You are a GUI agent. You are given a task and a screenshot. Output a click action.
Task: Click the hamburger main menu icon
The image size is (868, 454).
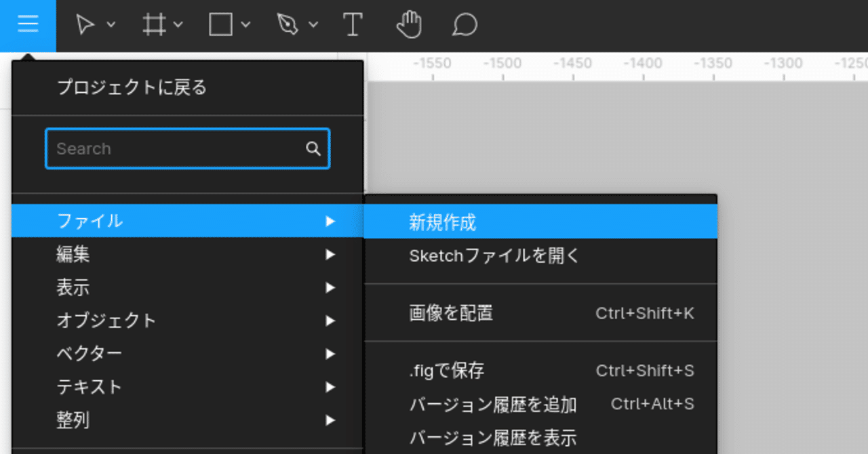(27, 25)
